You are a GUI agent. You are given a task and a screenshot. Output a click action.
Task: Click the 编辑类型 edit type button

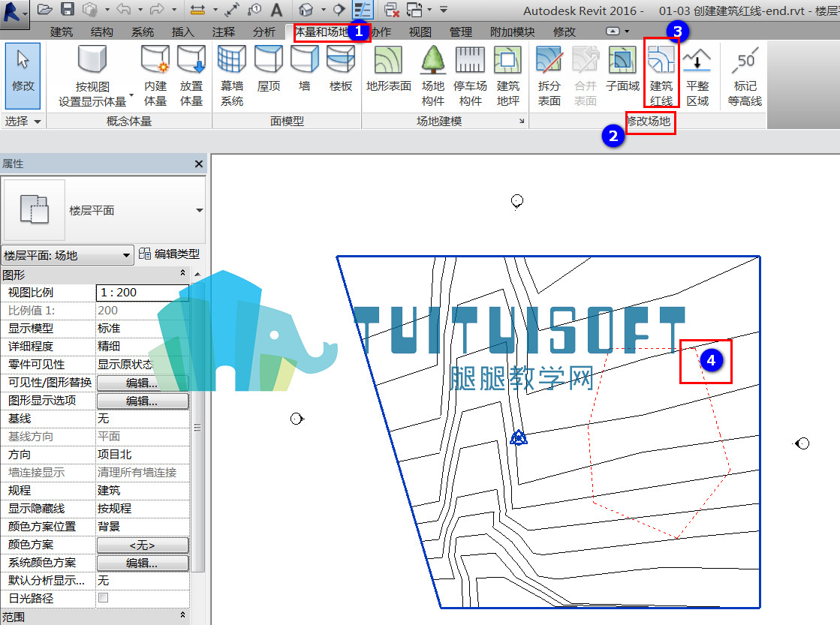point(170,254)
